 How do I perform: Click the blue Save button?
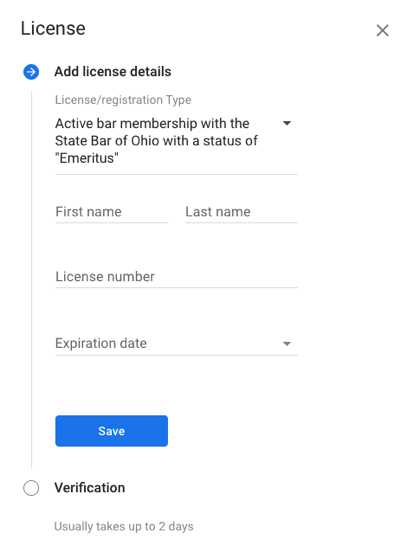point(112,431)
